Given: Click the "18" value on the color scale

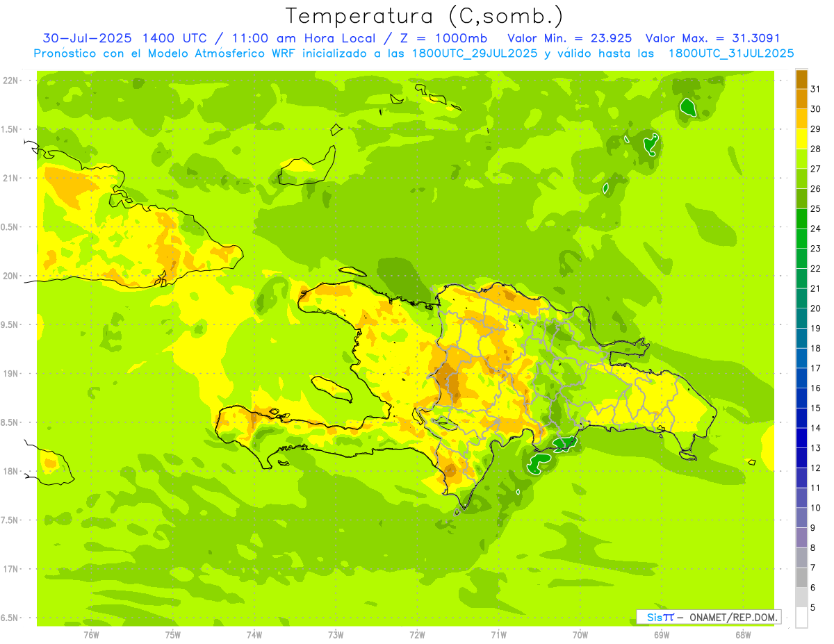Looking at the screenshot, I should [x=816, y=349].
